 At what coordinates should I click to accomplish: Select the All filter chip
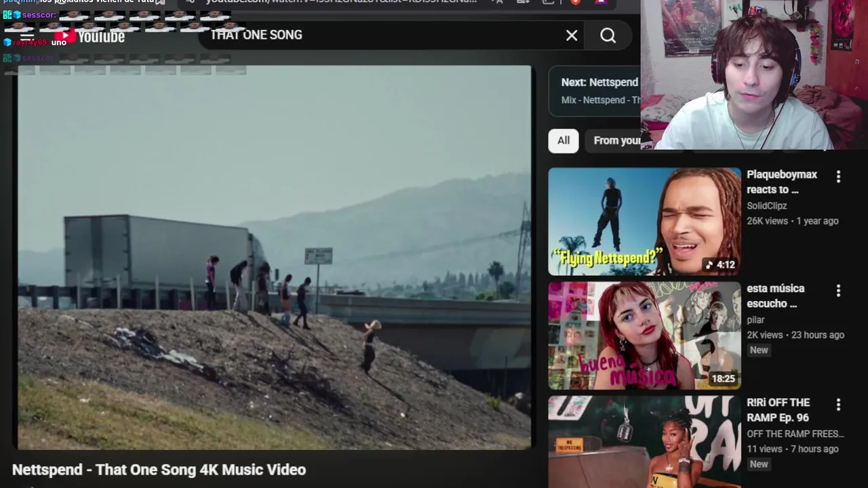(x=564, y=140)
